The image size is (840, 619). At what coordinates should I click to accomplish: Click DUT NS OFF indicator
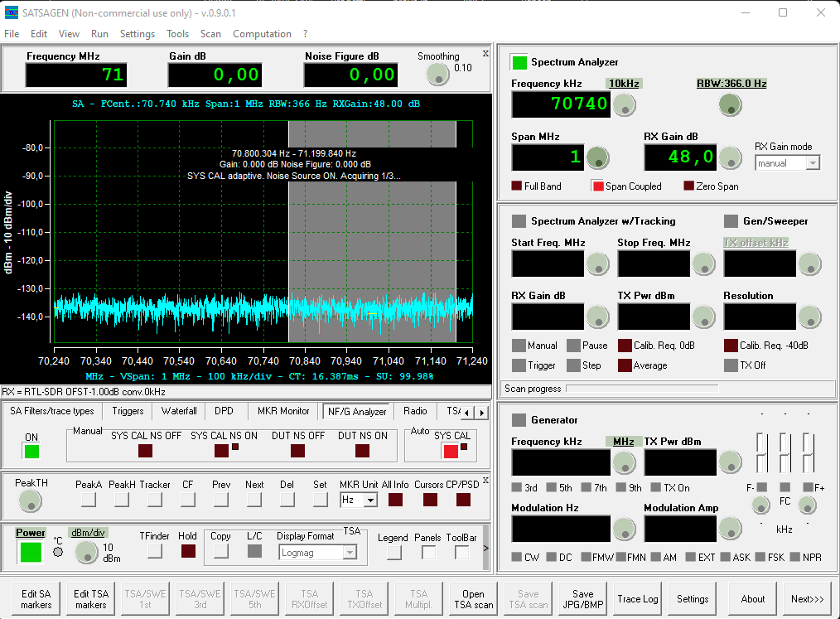(x=298, y=451)
